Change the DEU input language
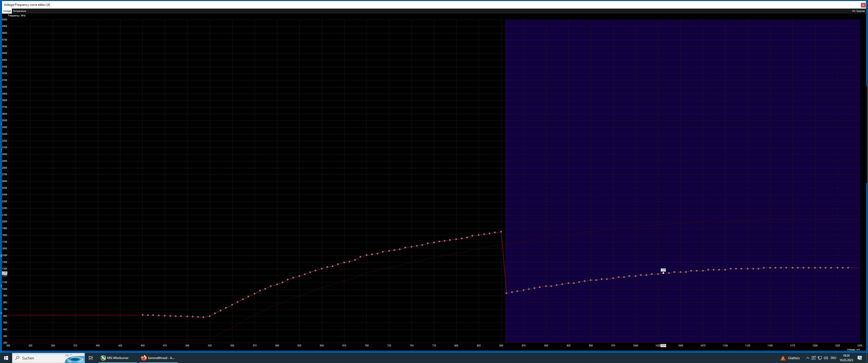Image resolution: width=868 pixels, height=363 pixels. click(833, 358)
